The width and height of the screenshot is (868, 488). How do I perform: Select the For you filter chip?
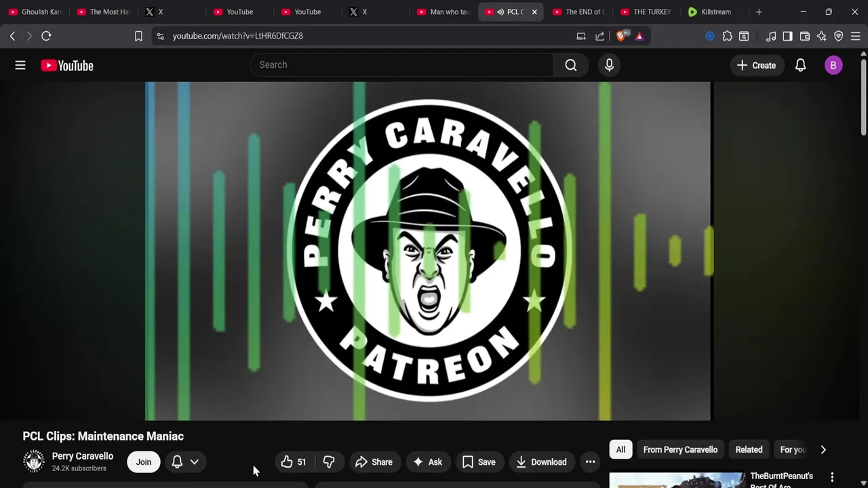[793, 449]
